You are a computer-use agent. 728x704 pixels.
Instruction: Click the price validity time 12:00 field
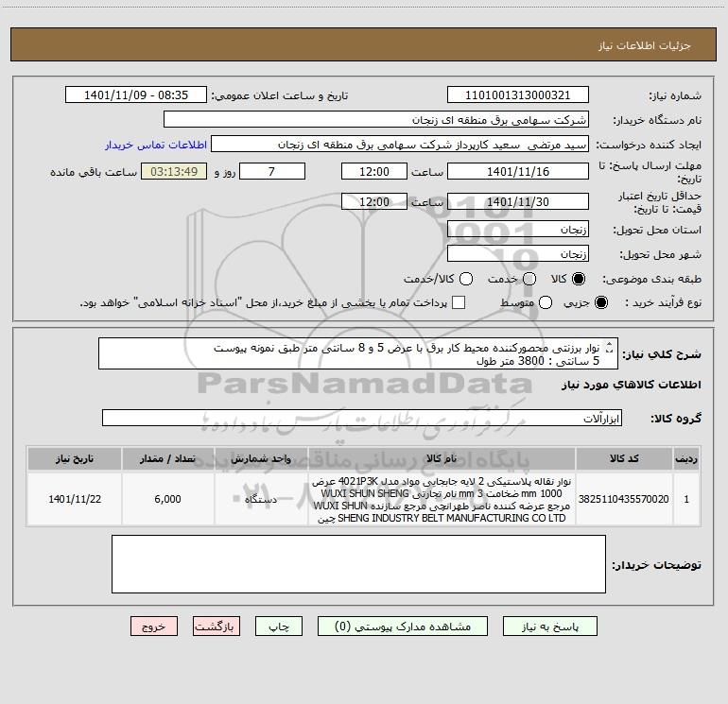[374, 201]
